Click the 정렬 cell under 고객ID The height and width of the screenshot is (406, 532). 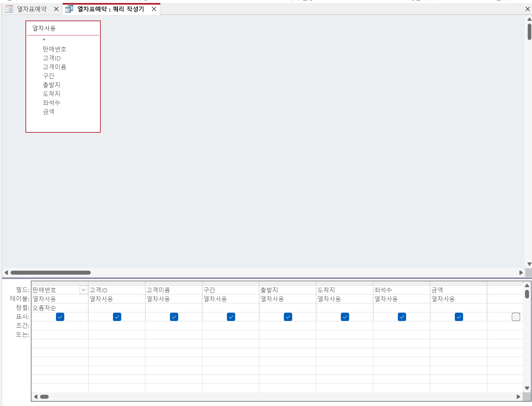[x=117, y=308]
